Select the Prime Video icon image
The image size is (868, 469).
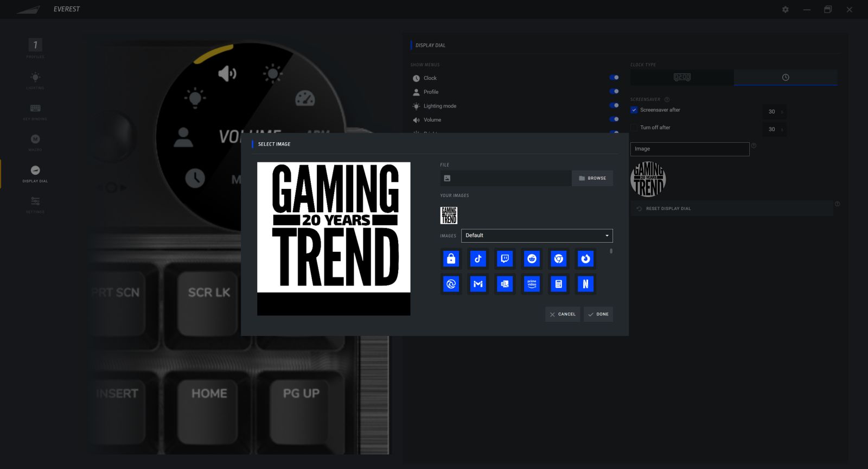click(x=532, y=284)
